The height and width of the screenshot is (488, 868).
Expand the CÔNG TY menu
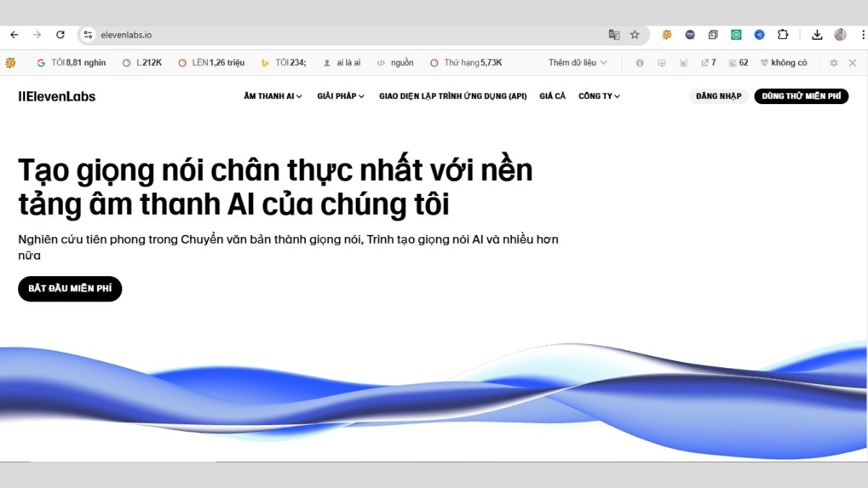coord(599,96)
